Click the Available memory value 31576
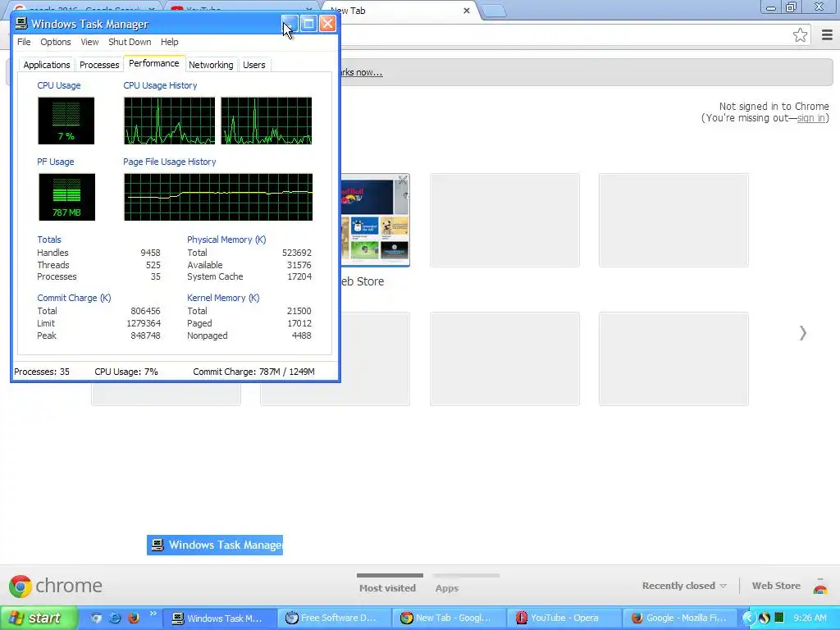Image resolution: width=840 pixels, height=630 pixels. point(299,265)
